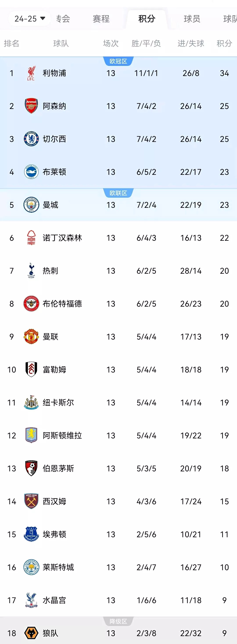
Task: Open team page for 阿斯顿维拉
Action: (62, 436)
